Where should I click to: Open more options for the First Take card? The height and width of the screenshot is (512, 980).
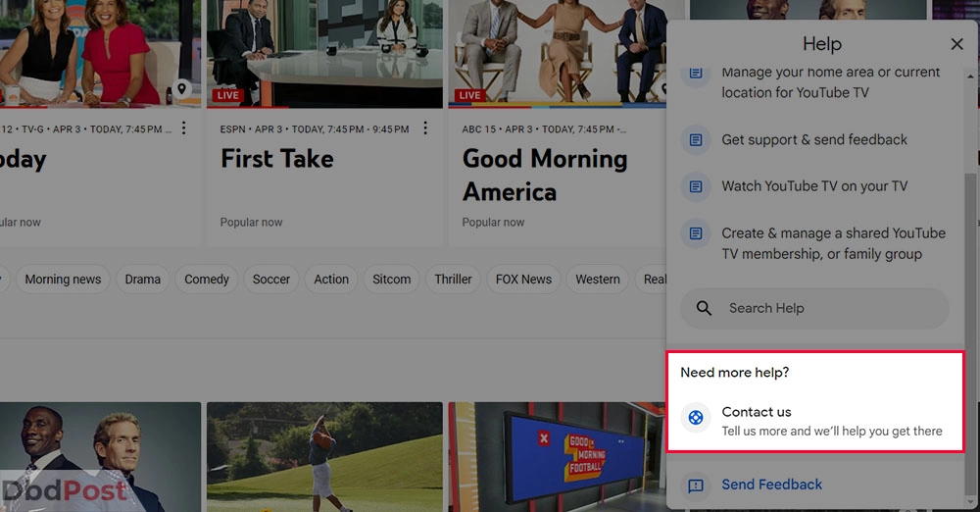[x=425, y=128]
